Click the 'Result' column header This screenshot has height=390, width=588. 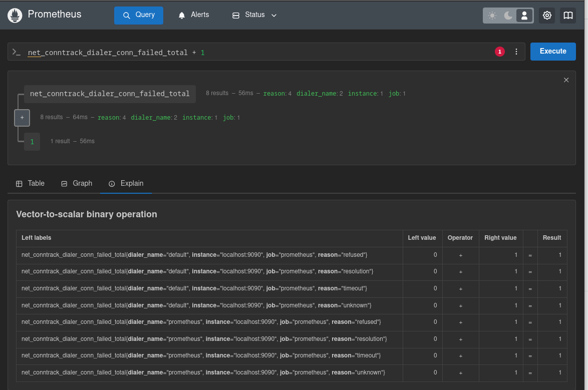pyautogui.click(x=551, y=238)
